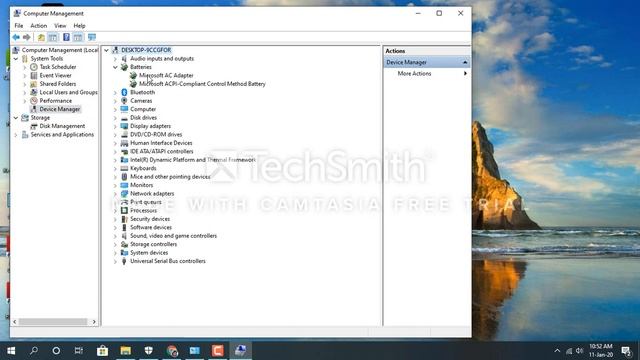Open the Help menu

(79, 26)
